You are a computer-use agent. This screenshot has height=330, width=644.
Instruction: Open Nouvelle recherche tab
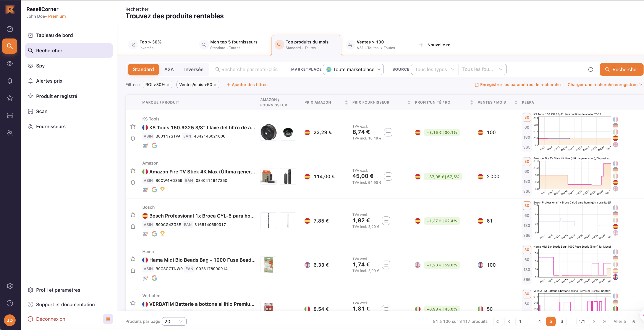point(437,45)
